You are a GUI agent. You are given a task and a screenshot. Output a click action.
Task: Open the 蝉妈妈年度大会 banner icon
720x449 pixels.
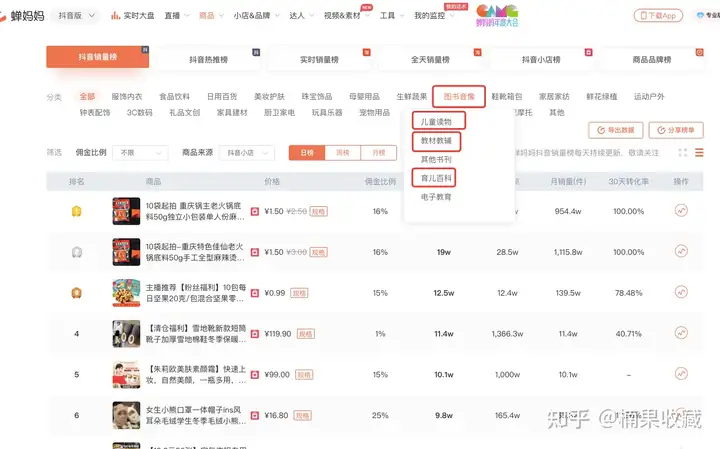tap(497, 15)
